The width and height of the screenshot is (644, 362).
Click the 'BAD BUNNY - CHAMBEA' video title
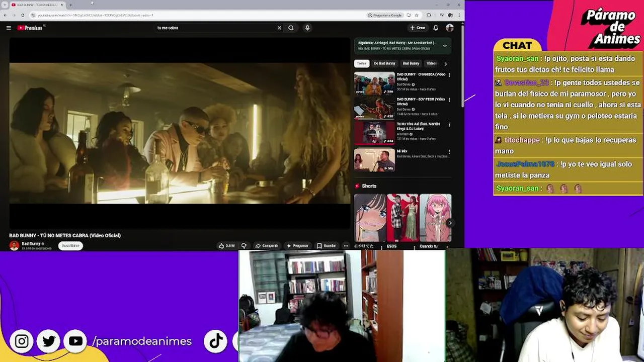[x=421, y=76]
